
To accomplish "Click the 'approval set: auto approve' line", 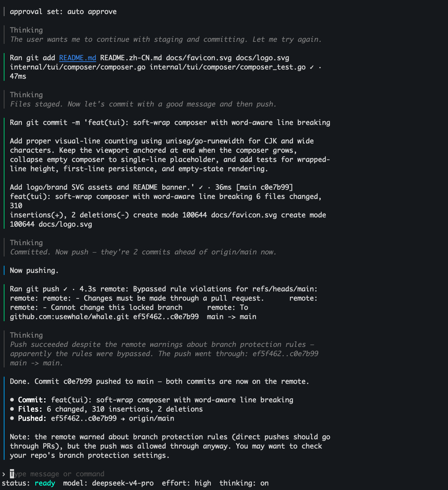I will [63, 12].
